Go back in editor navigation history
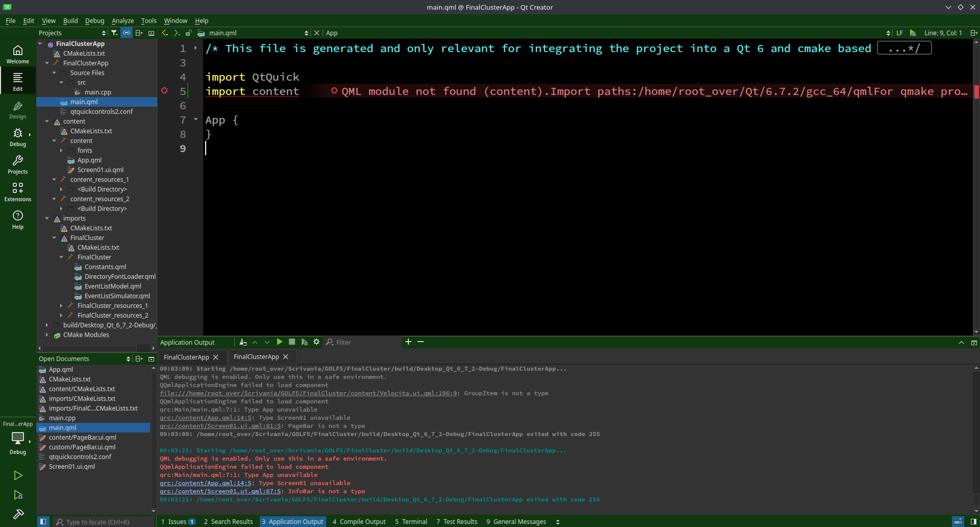Viewport: 980px width, 527px height. (x=165, y=33)
